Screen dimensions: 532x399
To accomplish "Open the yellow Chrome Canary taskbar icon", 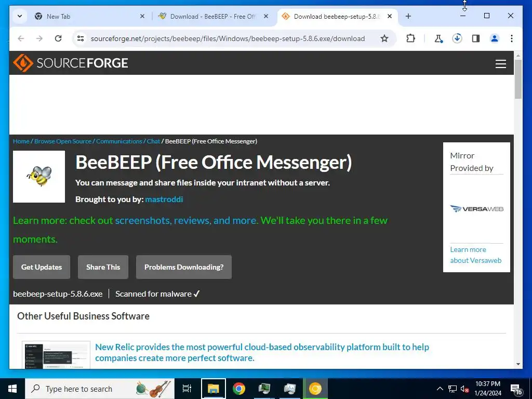I will click(x=315, y=389).
